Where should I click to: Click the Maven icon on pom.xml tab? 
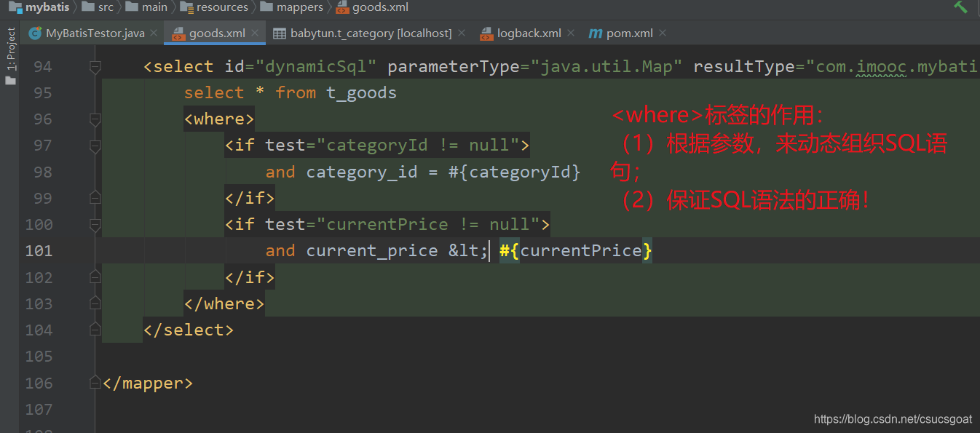tap(595, 33)
